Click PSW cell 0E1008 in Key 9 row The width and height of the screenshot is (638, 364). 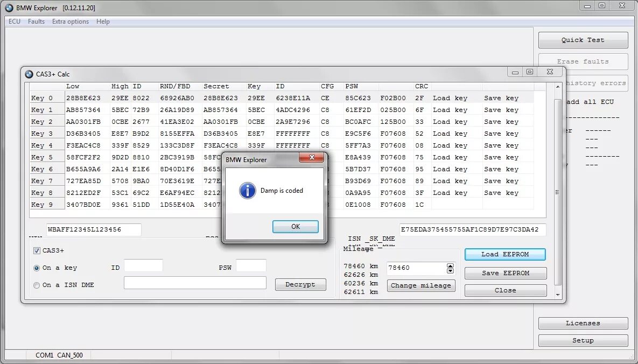(358, 205)
